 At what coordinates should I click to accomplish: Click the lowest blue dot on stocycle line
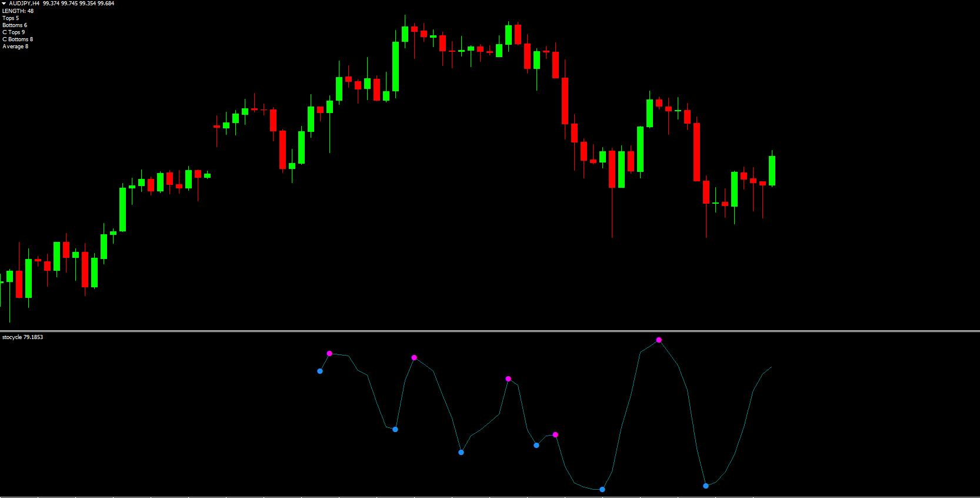(602, 489)
